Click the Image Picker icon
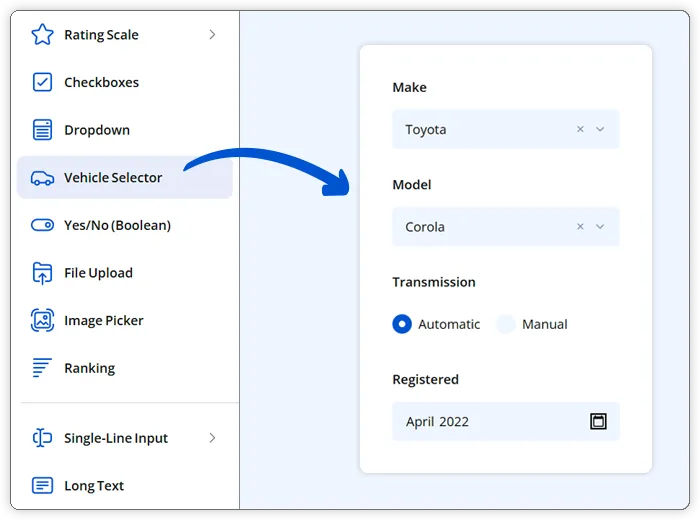The width and height of the screenshot is (700, 520). coord(42,321)
